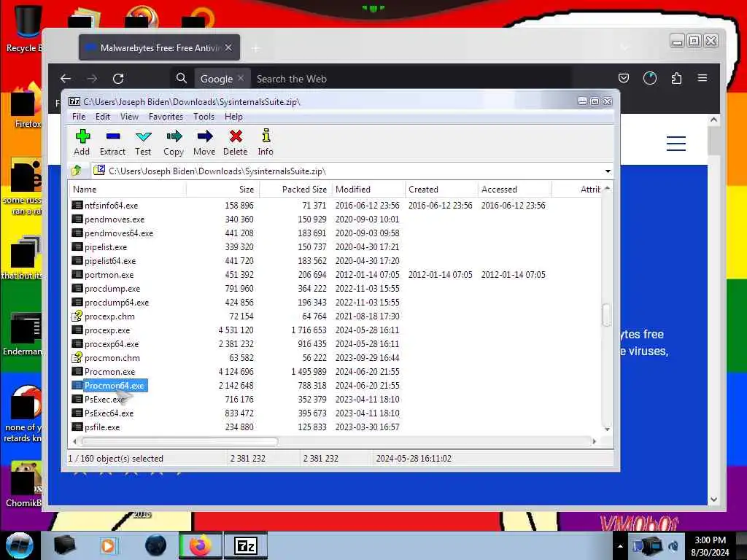The height and width of the screenshot is (560, 747).
Task: Sort by Packed Size column header
Action: point(295,190)
